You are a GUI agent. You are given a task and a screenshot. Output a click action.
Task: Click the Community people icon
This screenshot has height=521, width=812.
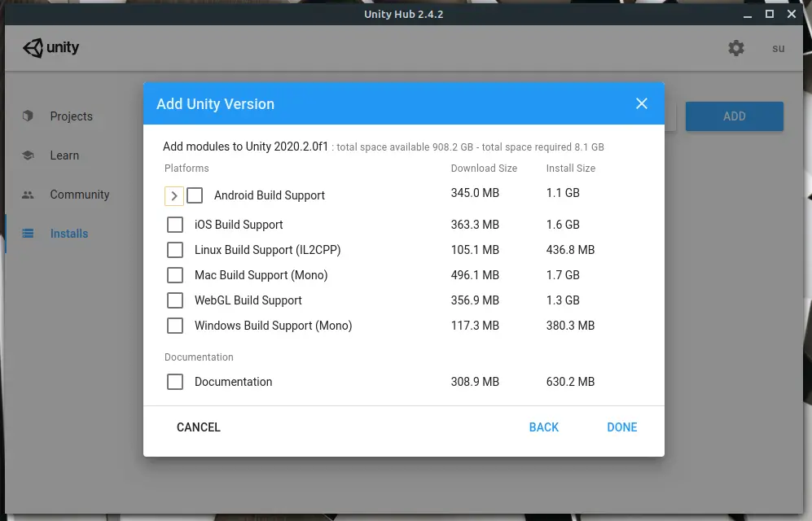coord(28,195)
